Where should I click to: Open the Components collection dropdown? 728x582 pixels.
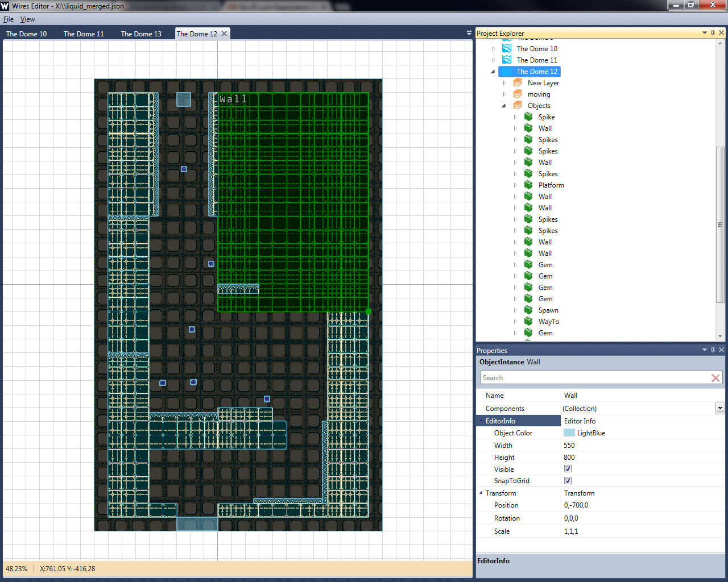[x=720, y=408]
